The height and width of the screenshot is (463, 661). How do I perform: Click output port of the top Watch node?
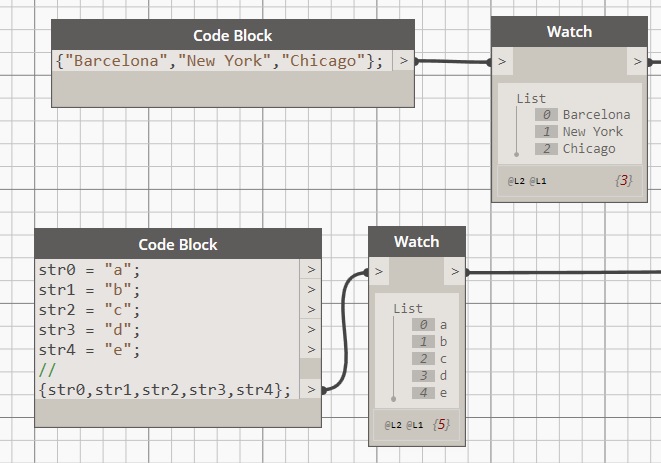[x=637, y=62]
